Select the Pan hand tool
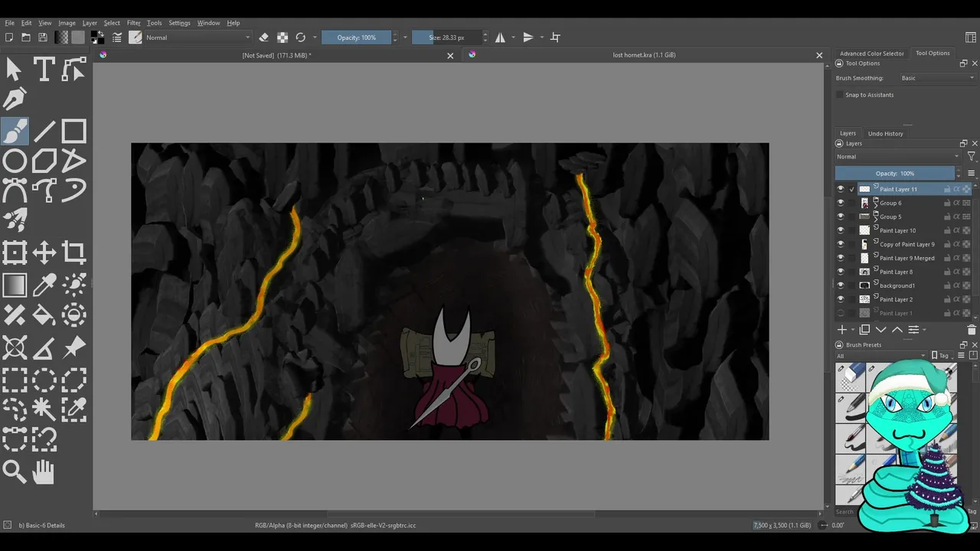980x551 pixels. (44, 471)
